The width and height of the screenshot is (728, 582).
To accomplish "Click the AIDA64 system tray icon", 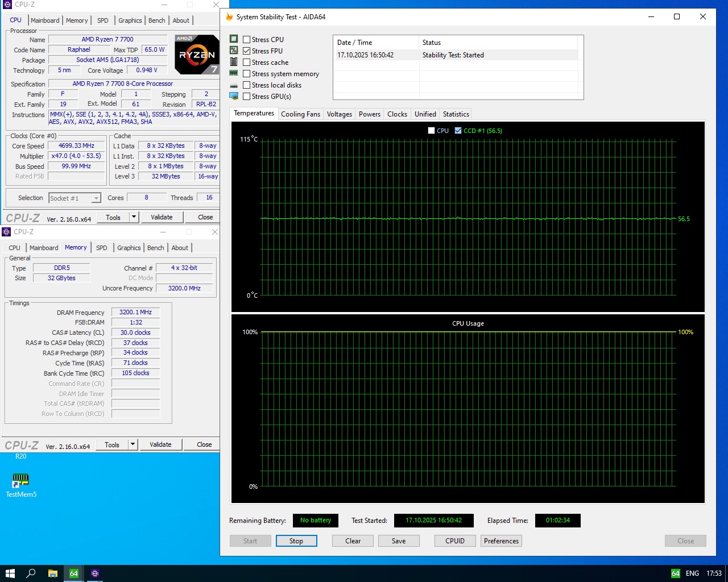I will (x=676, y=573).
